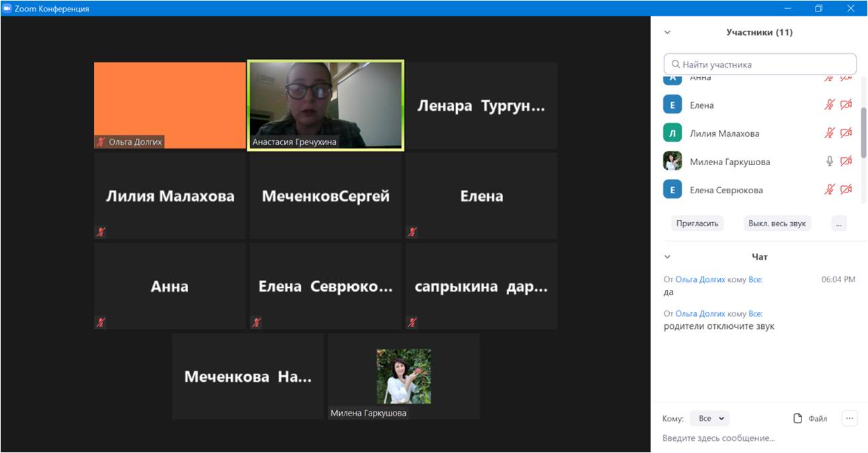Image resolution: width=868 pixels, height=453 pixels.
Task: Click Милена Гаркушова's avatar in participants list
Action: click(x=672, y=161)
